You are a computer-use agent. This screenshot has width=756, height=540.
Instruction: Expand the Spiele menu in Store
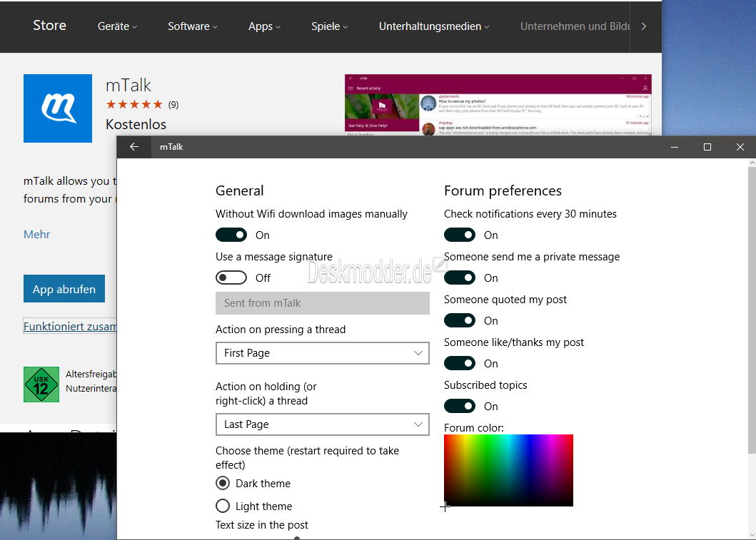[x=329, y=26]
